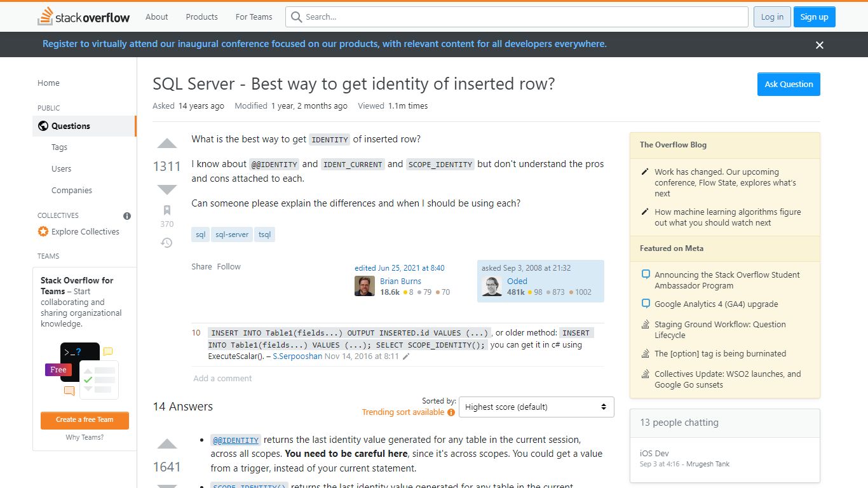This screenshot has height=488, width=868.
Task: Open Collectives Update WSO2 post
Action: (728, 379)
